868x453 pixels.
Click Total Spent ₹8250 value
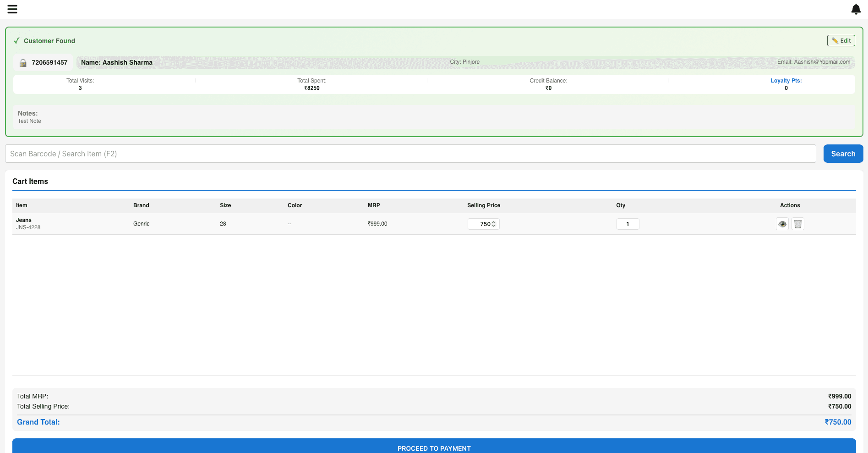[312, 88]
